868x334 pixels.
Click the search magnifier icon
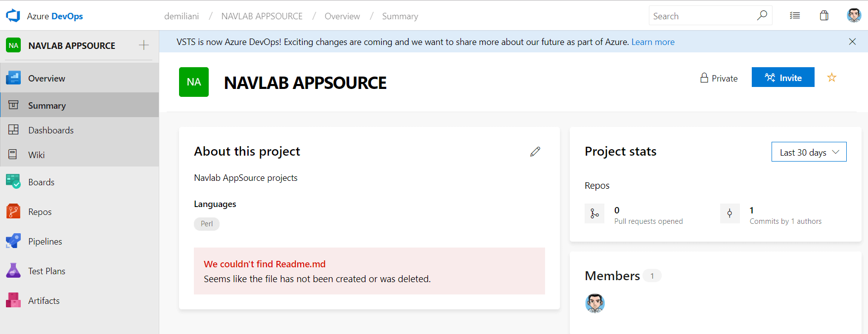click(x=762, y=16)
